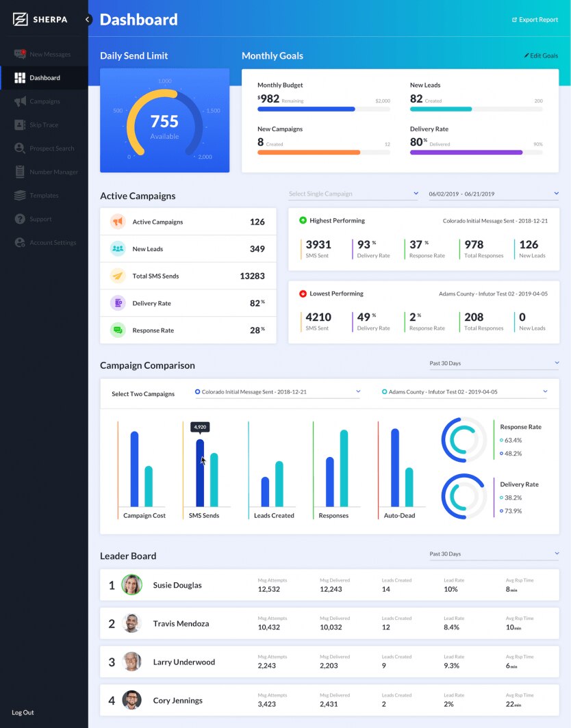
Task: Click Log Out in the sidebar
Action: tap(23, 712)
